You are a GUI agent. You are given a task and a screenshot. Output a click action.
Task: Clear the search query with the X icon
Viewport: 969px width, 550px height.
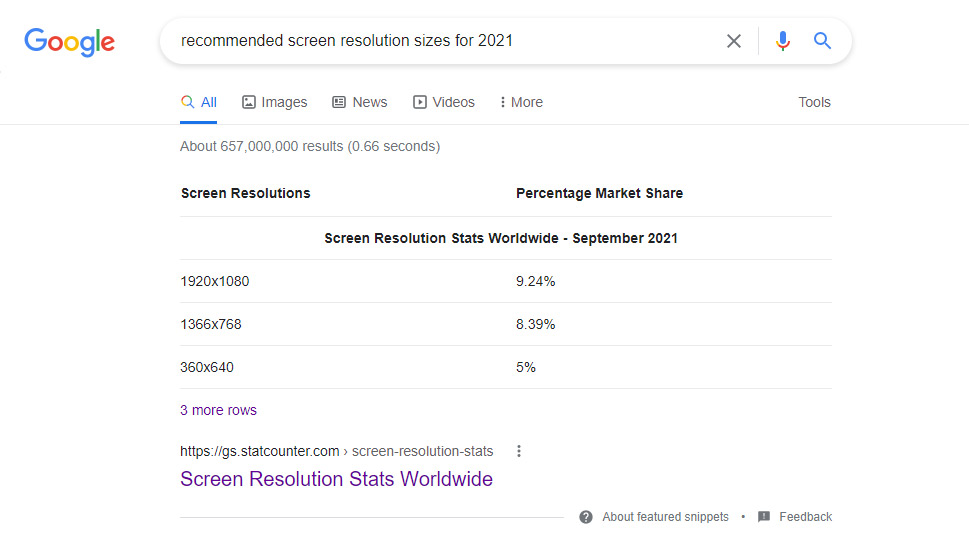[734, 41]
